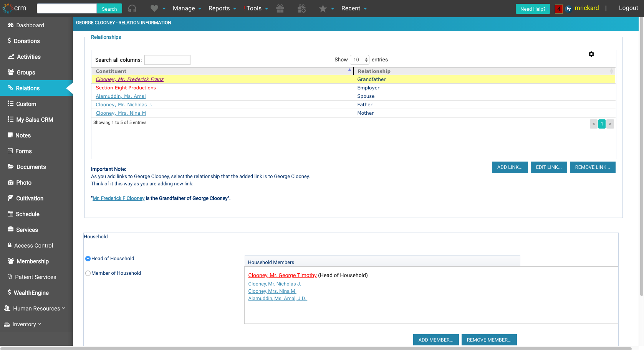Viewport: 644px width, 350px height.
Task: Sort table by Relationship column
Action: [484, 71]
